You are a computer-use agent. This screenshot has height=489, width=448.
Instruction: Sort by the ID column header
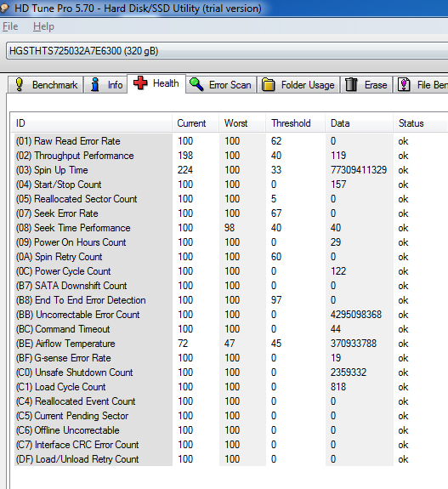[x=91, y=123]
